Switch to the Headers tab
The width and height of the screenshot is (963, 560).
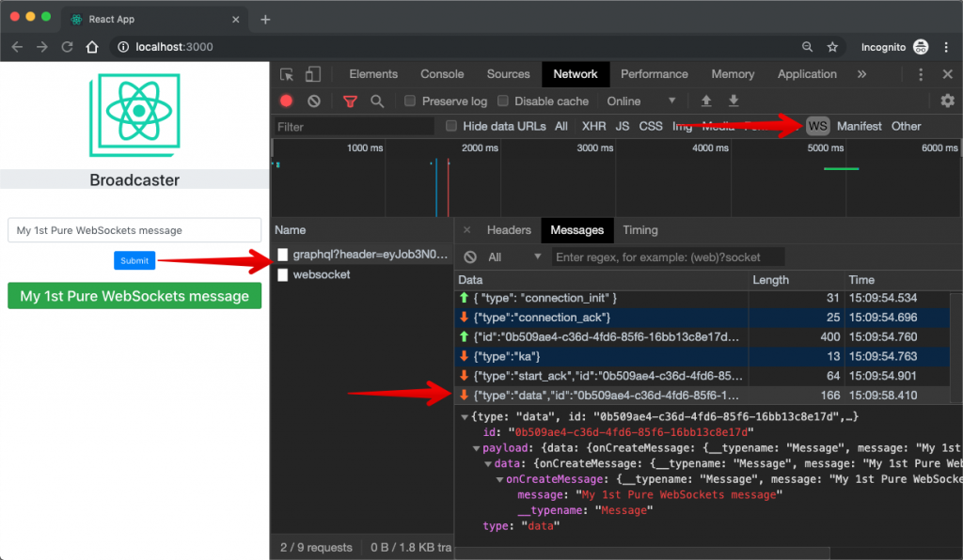[x=509, y=230]
